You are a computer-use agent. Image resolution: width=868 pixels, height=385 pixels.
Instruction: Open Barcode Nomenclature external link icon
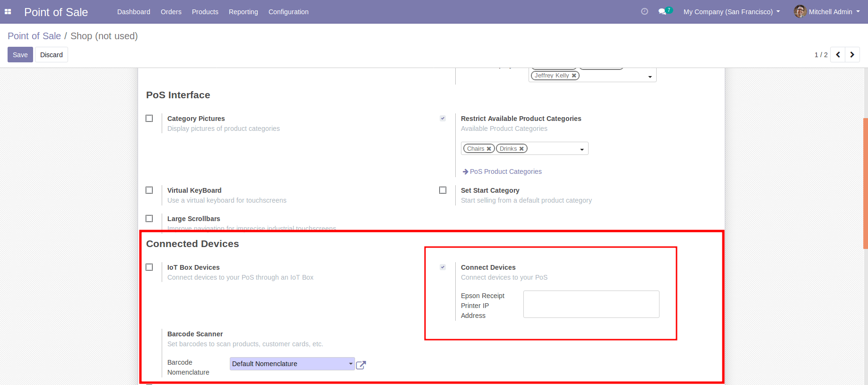pyautogui.click(x=361, y=365)
